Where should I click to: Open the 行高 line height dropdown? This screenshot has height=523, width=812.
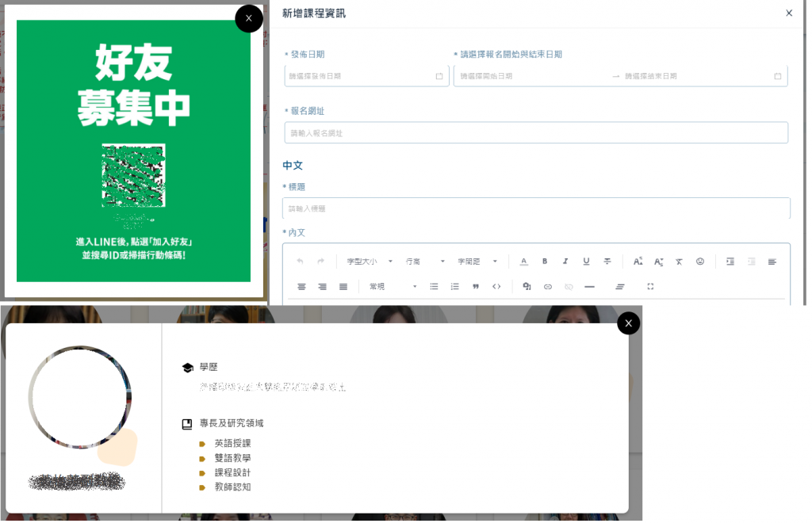coord(425,261)
